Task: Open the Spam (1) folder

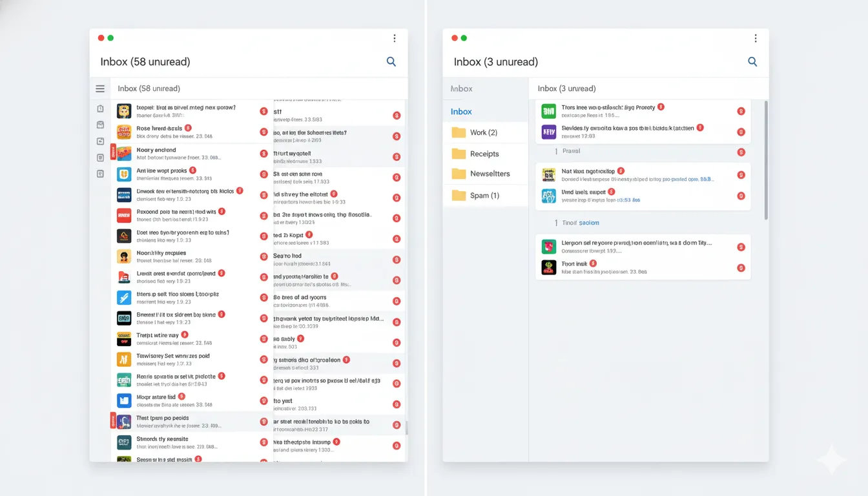Action: coord(486,195)
